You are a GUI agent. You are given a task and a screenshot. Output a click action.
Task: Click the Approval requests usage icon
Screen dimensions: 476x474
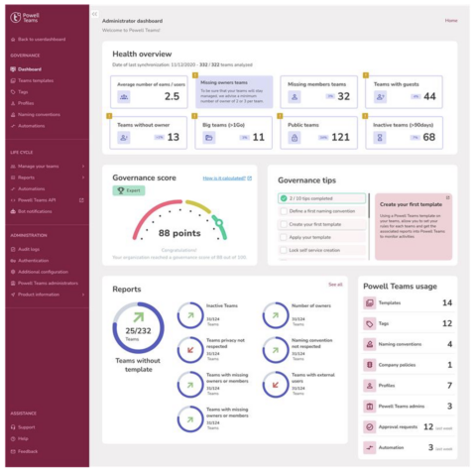(x=370, y=427)
